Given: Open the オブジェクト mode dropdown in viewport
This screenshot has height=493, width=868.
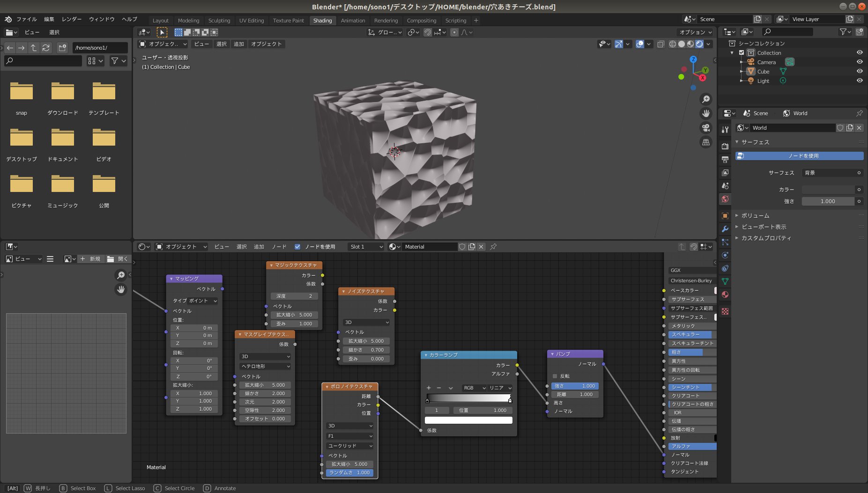Looking at the screenshot, I should 163,44.
